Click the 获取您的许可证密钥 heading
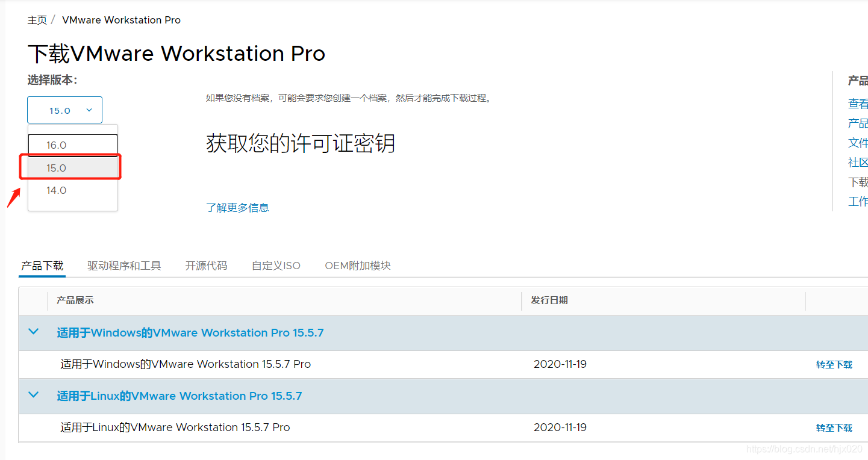 tap(301, 143)
